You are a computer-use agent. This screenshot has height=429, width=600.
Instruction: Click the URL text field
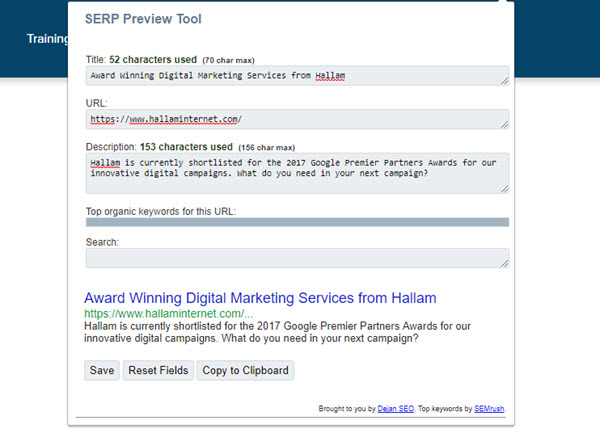pos(296,119)
